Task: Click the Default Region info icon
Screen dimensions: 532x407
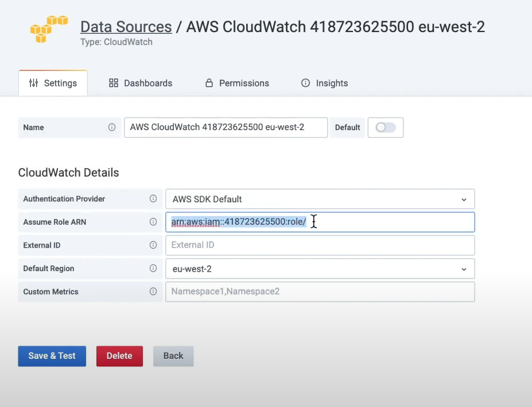Action: pos(153,268)
